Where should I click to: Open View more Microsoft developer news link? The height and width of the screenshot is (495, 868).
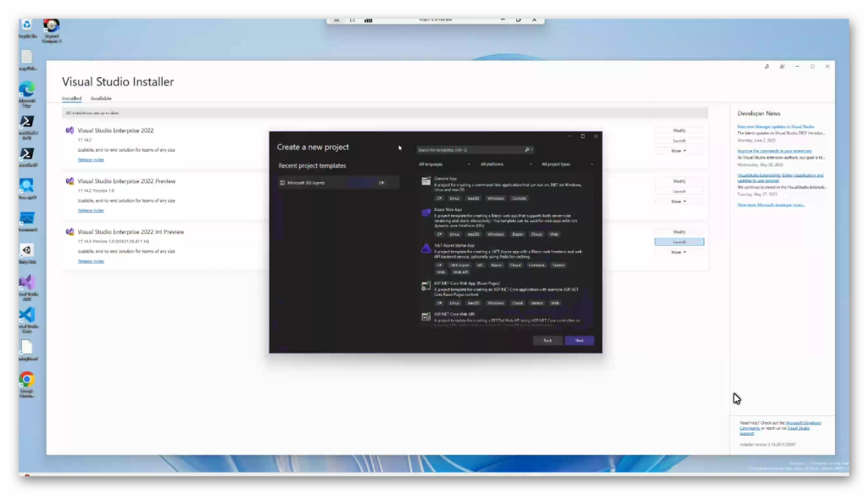(x=771, y=205)
